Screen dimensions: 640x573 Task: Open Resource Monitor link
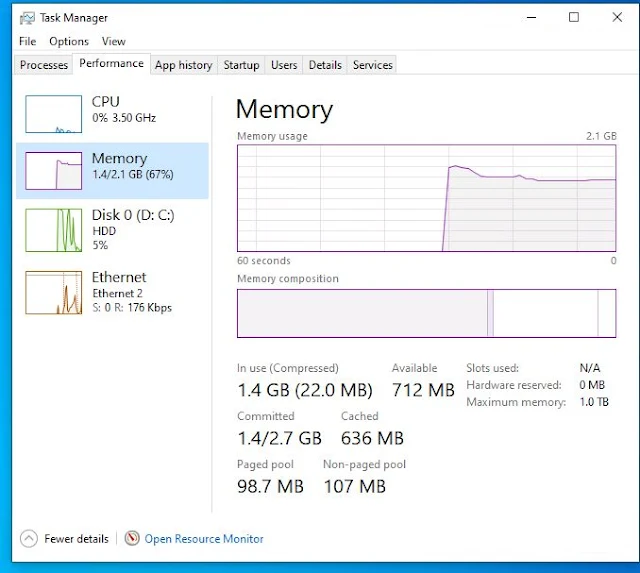click(x=204, y=538)
